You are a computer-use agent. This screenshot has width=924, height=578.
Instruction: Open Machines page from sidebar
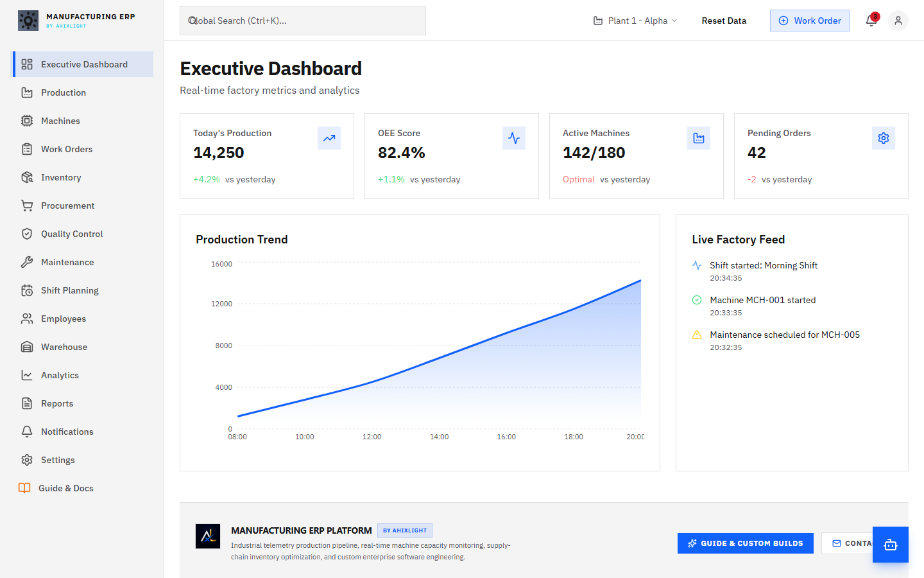coord(83,121)
